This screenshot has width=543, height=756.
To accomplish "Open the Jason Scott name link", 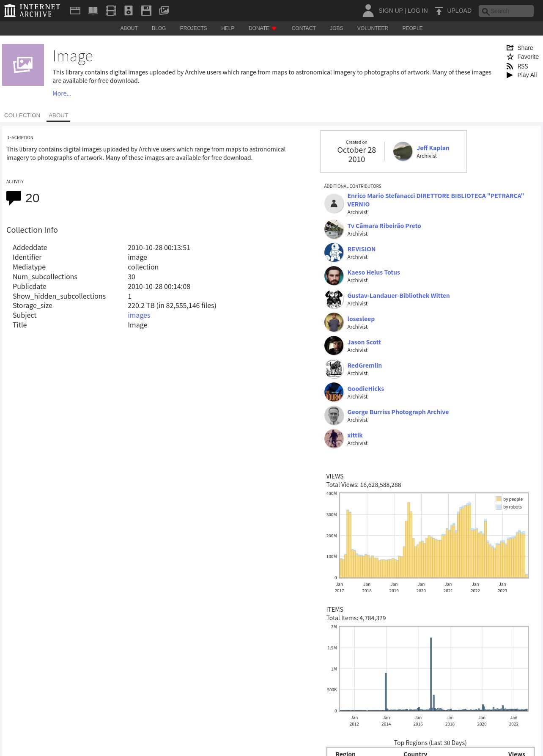I will 364,342.
